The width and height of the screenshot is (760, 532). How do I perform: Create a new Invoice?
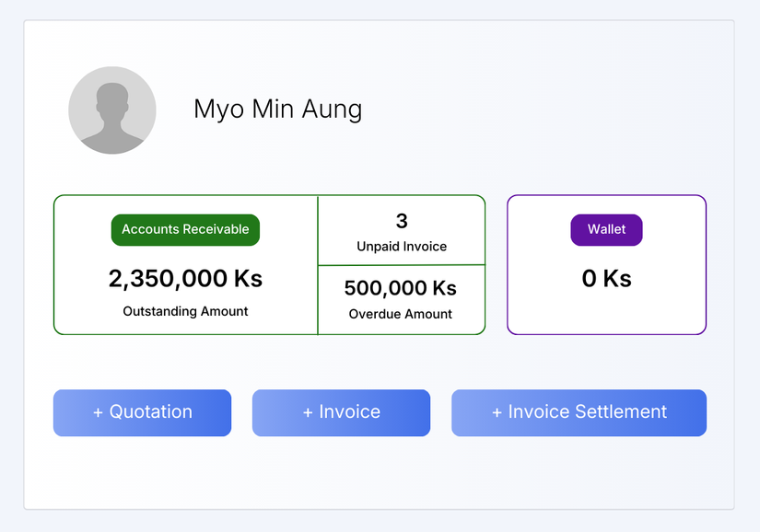tap(341, 412)
